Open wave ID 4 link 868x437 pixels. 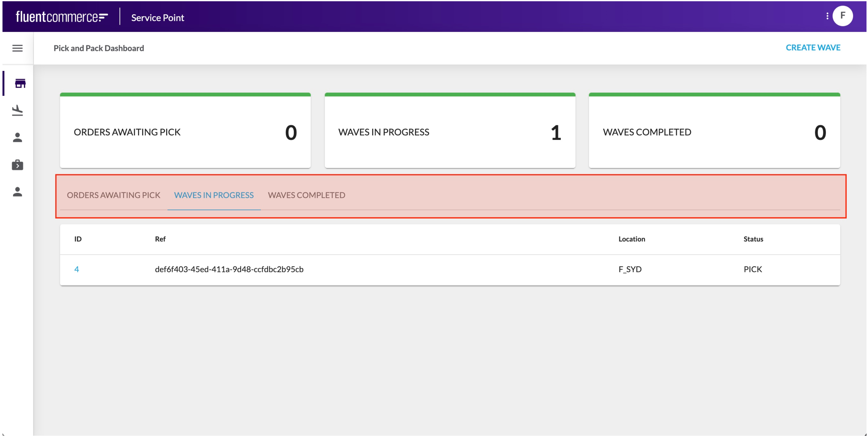point(77,269)
